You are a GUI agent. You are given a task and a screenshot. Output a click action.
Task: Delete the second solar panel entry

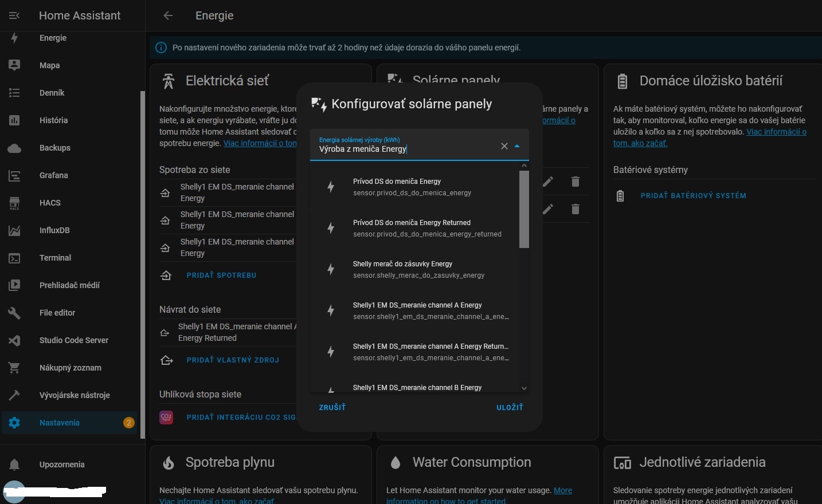click(x=576, y=209)
